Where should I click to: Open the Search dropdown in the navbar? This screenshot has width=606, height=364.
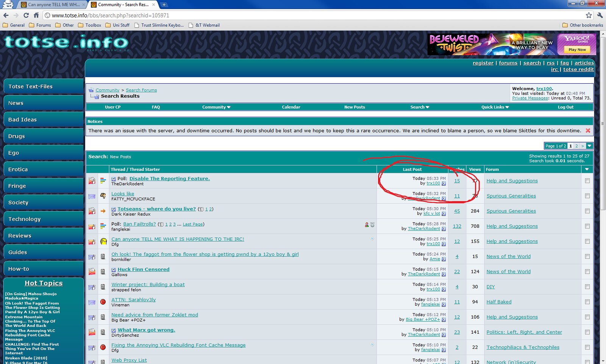(x=420, y=107)
